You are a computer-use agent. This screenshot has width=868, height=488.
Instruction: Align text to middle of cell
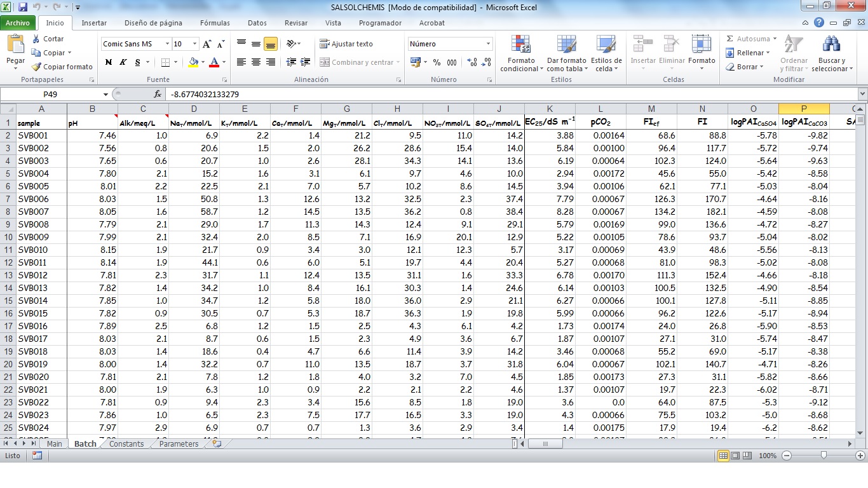tap(255, 44)
